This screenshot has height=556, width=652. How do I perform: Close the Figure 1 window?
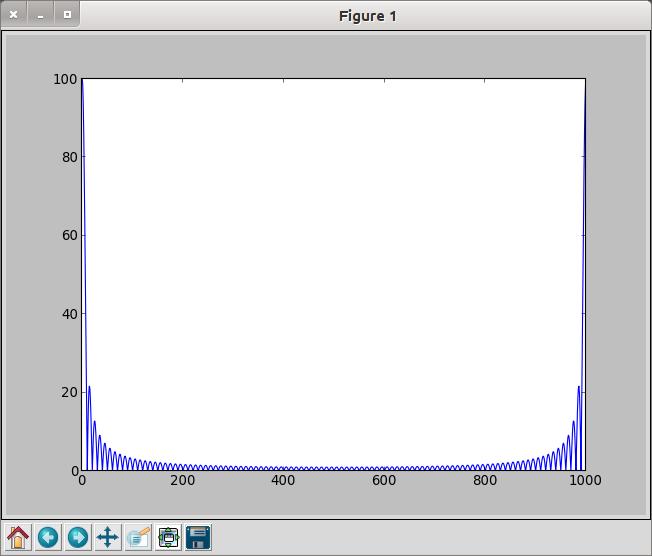[14, 15]
